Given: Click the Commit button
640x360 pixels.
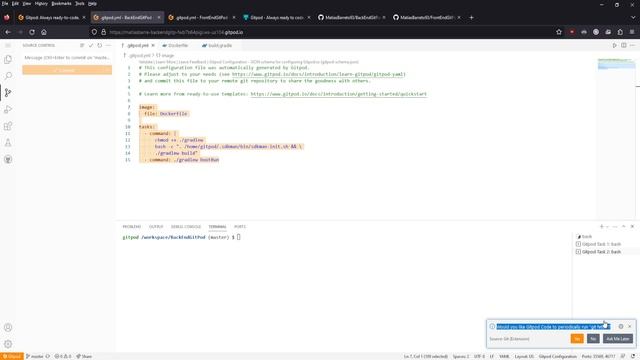Looking at the screenshot, I should tap(63, 70).
